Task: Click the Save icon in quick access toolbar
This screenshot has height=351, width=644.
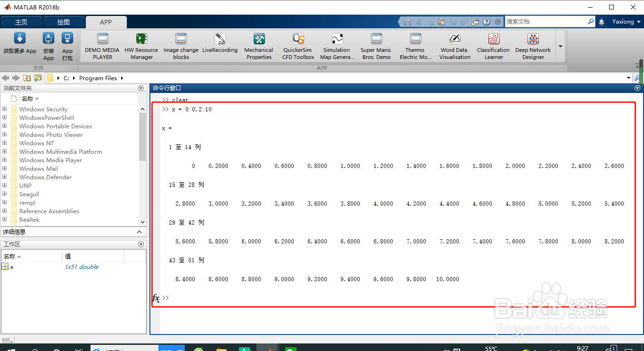Action: pyautogui.click(x=407, y=22)
